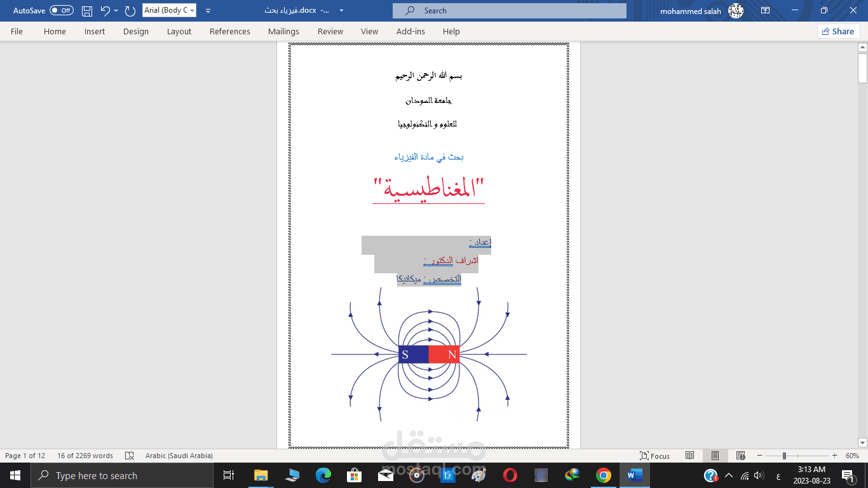The image size is (868, 488).
Task: Switch to the Design tab
Action: point(136,31)
